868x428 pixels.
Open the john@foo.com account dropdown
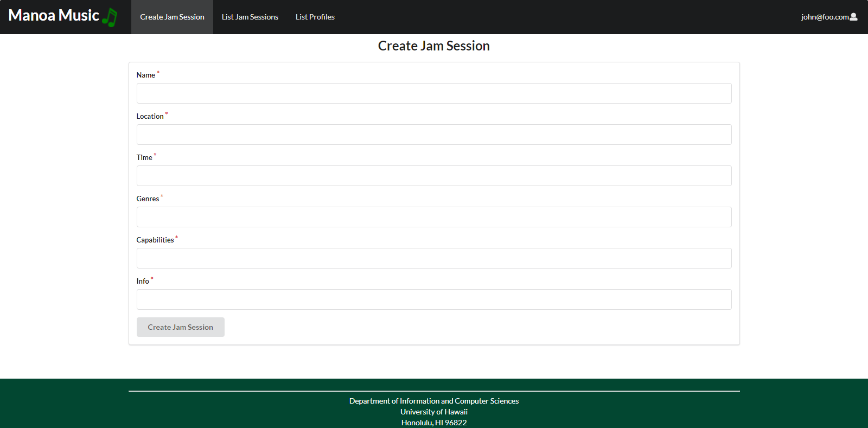click(x=829, y=17)
